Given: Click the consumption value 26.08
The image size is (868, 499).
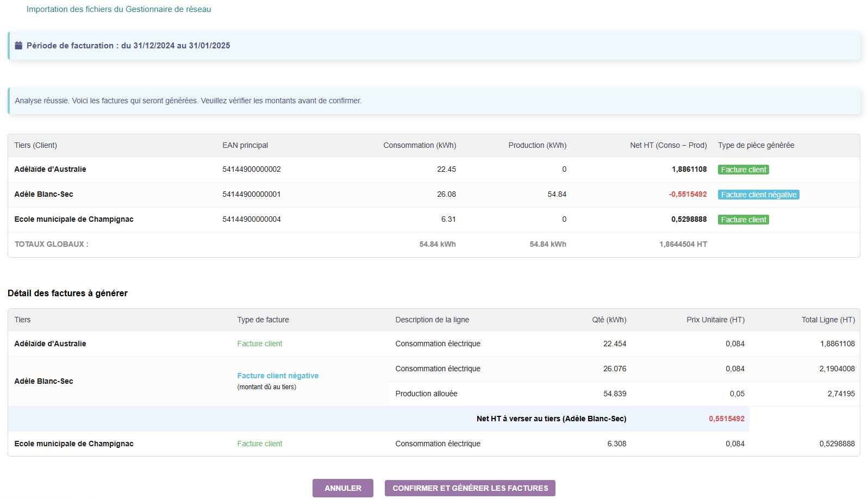Looking at the screenshot, I should [x=447, y=194].
